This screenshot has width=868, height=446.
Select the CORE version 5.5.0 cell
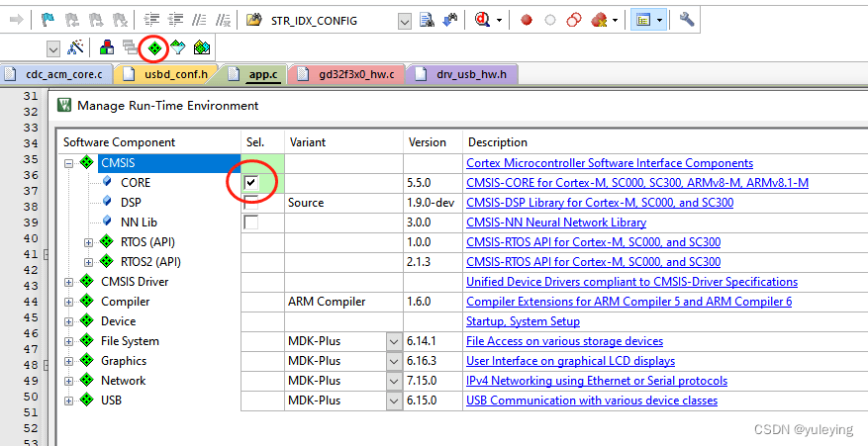click(x=433, y=183)
